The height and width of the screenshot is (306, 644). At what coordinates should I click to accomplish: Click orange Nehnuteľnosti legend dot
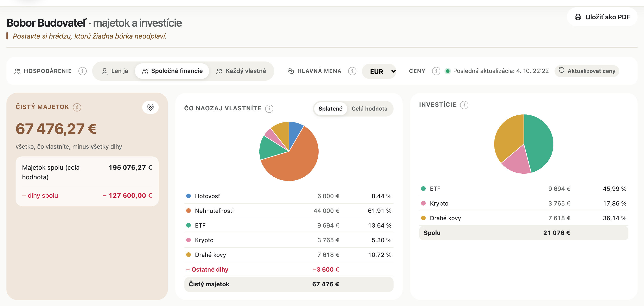click(189, 211)
